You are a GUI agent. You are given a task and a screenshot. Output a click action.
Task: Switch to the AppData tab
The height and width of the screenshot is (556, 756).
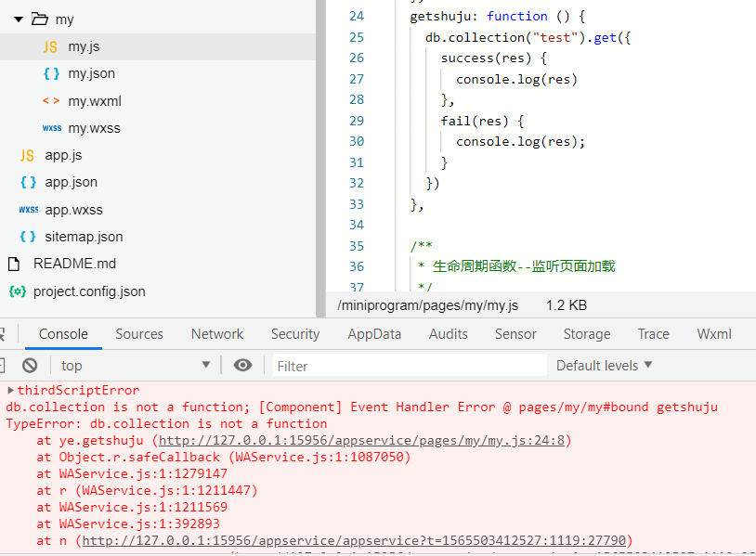(374, 334)
